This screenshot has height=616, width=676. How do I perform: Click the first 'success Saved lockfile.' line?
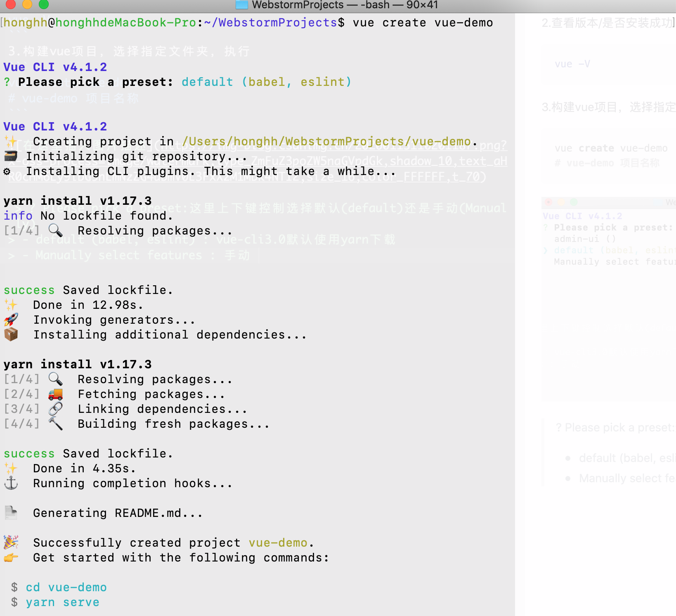tap(88, 290)
